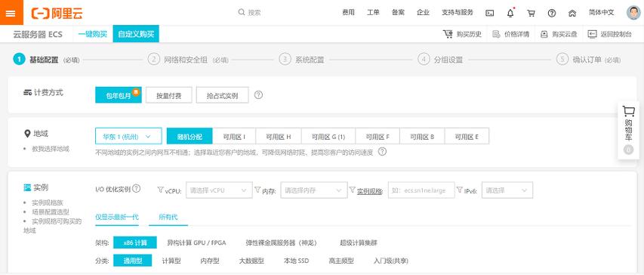
Task: Click the 实例规格族 link
Action: tap(48, 203)
